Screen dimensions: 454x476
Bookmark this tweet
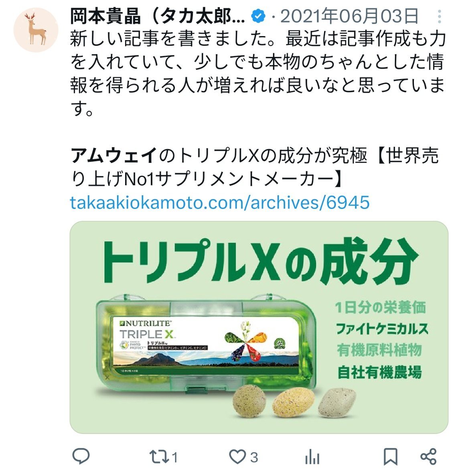click(x=390, y=457)
